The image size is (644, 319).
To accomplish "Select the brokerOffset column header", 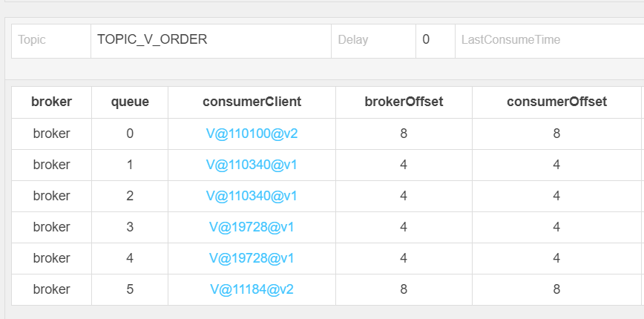I will click(404, 102).
